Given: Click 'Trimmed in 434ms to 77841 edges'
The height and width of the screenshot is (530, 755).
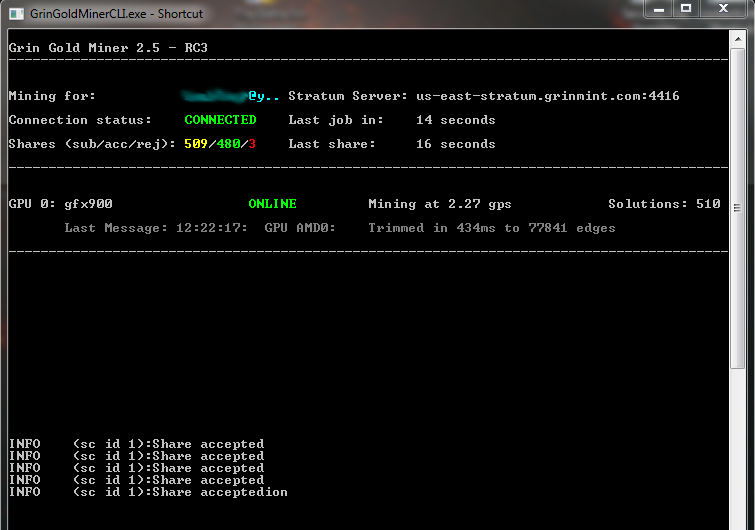Looking at the screenshot, I should (x=492, y=228).
